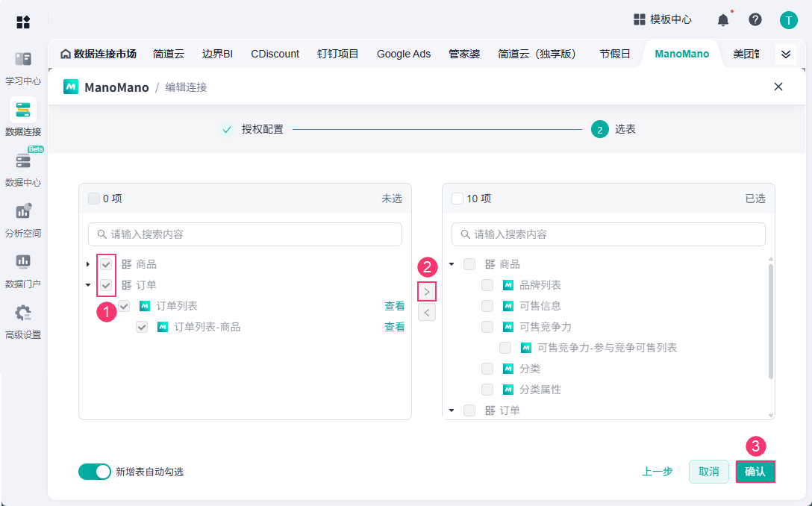This screenshot has width=812, height=506.
Task: Check the 可售信息 checkbox
Action: click(487, 306)
